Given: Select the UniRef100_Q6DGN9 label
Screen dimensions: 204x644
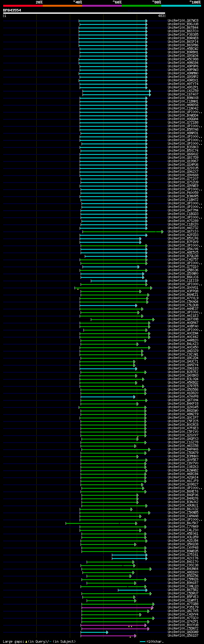Looking at the screenshot, I should (183, 632).
